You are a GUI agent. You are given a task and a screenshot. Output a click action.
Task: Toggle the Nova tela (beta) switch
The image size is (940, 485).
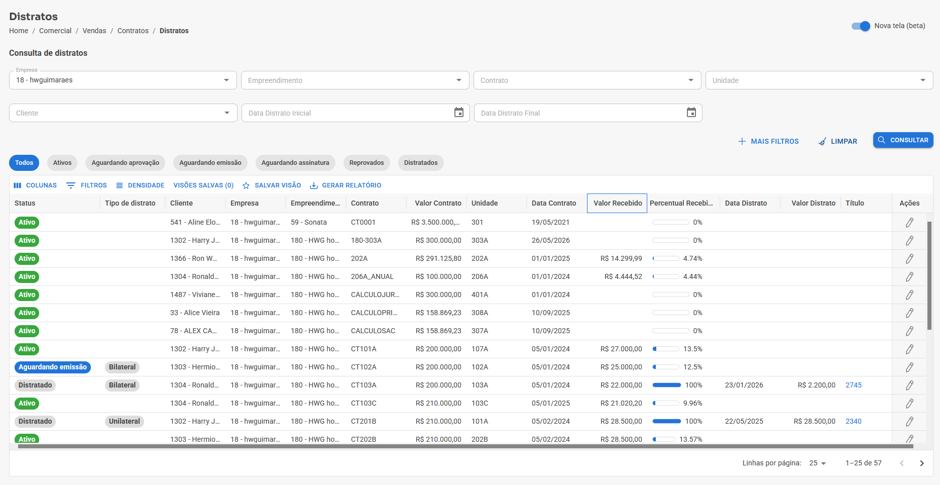[860, 26]
